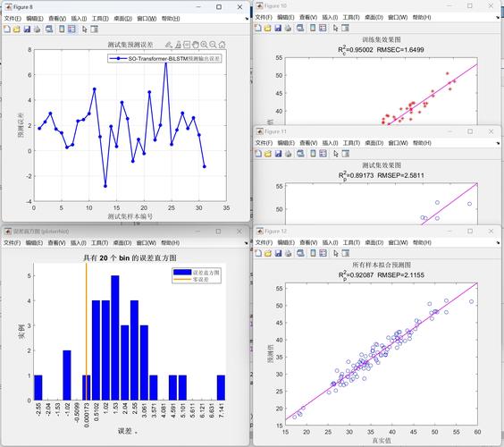Print Figure 12 with the printer icon
Image resolution: width=504 pixels, height=447 pixels.
click(289, 253)
